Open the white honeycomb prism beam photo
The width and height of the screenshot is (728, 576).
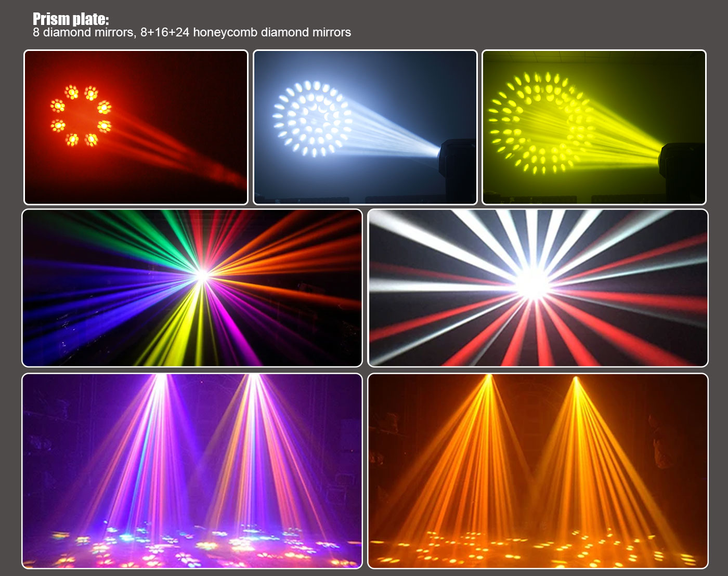365,127
